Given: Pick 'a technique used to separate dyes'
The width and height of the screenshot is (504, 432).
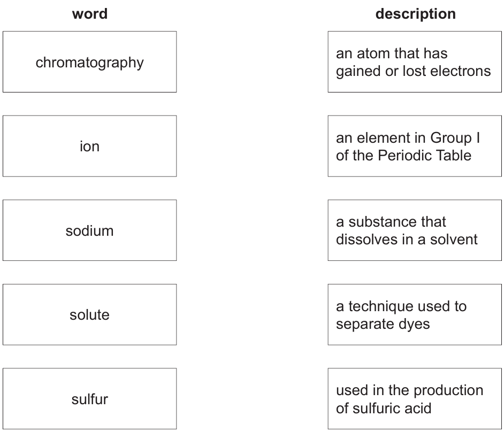Looking at the screenshot, I should [415, 314].
